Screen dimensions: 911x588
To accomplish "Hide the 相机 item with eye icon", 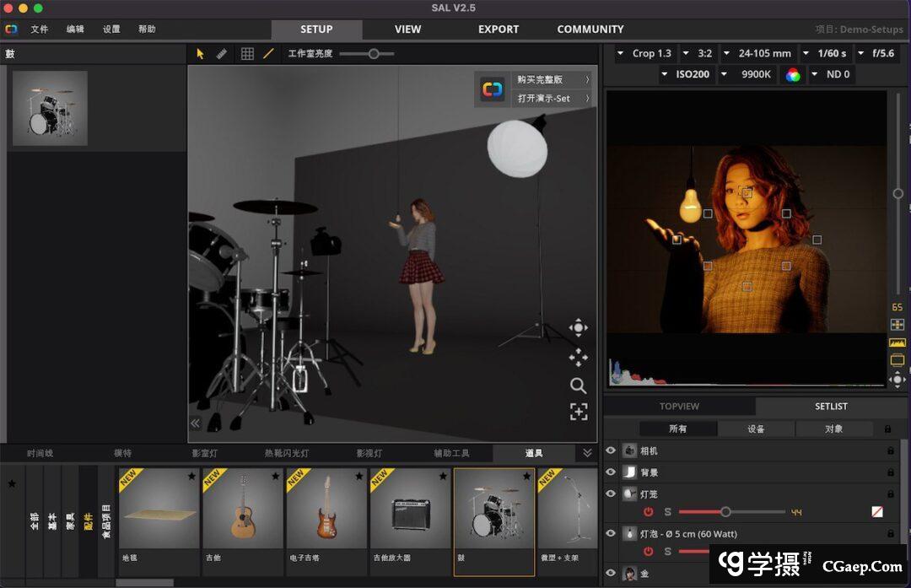I will [x=611, y=450].
